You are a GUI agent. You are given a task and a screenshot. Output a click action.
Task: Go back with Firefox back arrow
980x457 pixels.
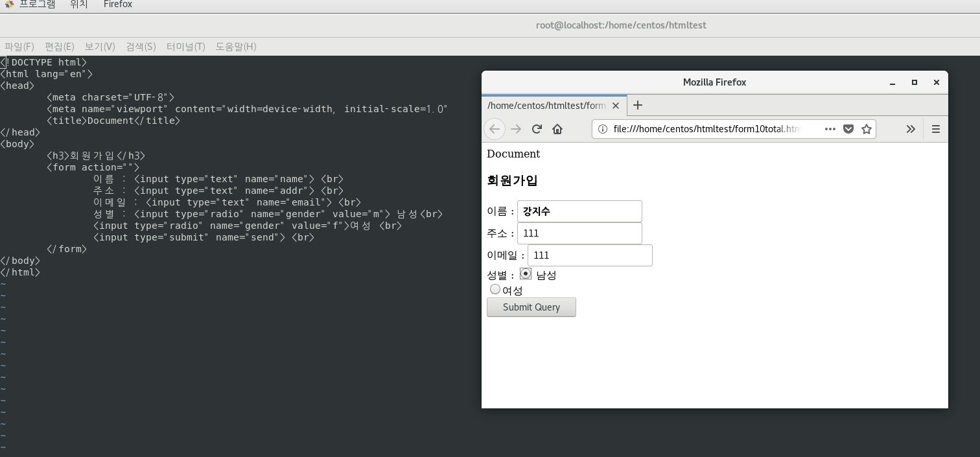point(495,129)
